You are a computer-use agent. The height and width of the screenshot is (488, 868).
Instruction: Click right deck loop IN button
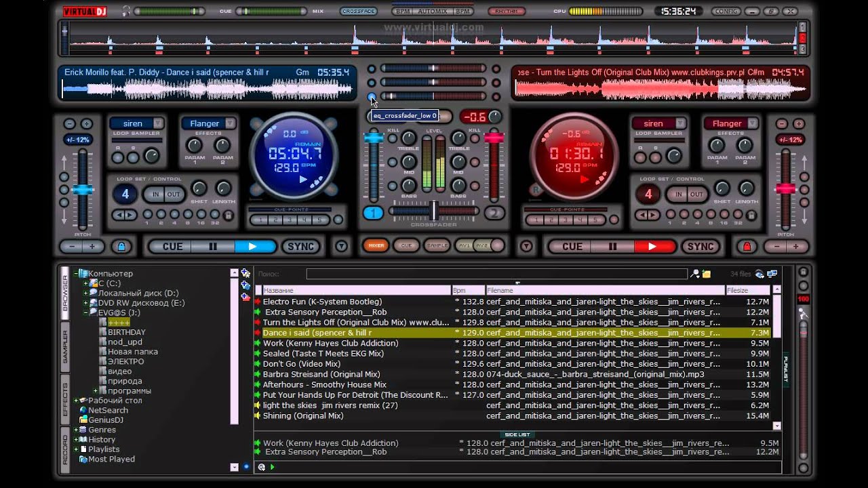pos(677,194)
